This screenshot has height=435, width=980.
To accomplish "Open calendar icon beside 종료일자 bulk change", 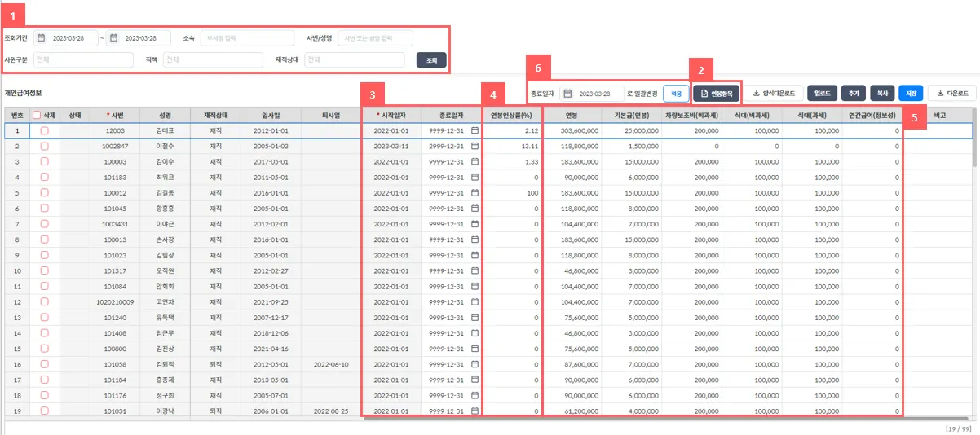I will point(568,94).
